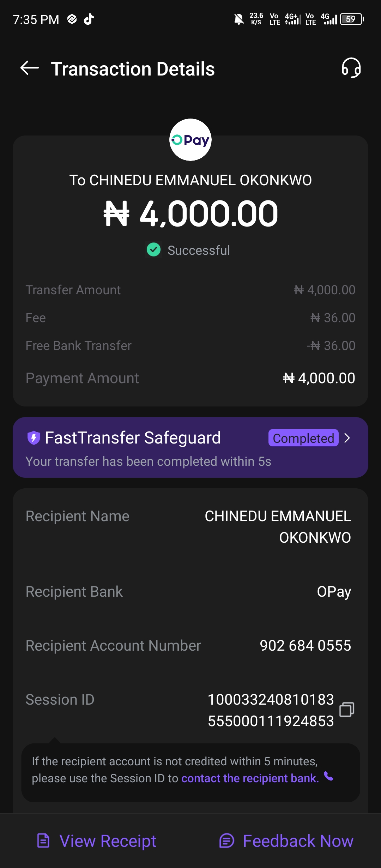This screenshot has width=381, height=868.
Task: Follow the contact the recipient bank link
Action: [x=250, y=778]
